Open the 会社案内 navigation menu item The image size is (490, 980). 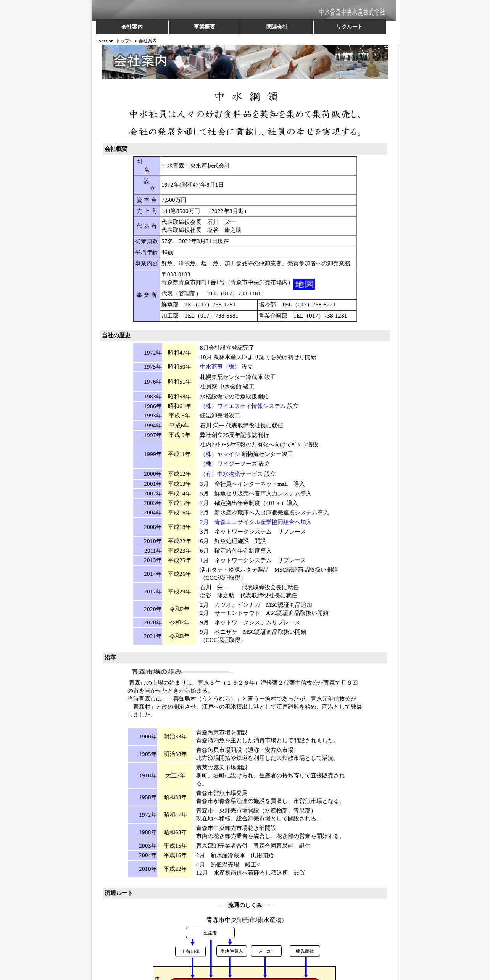coord(132,27)
